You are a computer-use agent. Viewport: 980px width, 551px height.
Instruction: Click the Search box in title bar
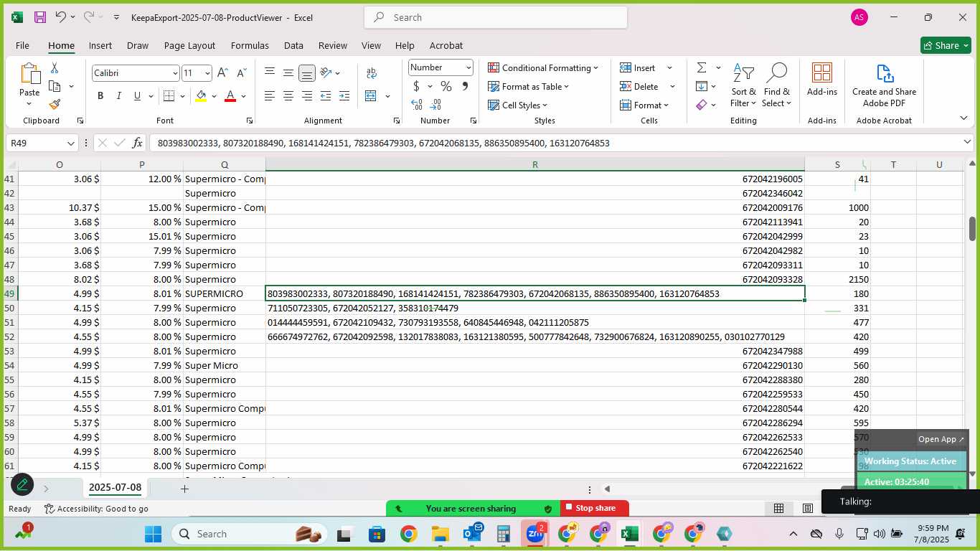496,17
